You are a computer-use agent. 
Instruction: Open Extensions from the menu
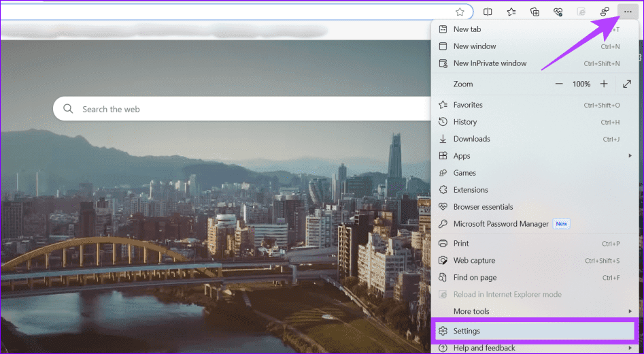tap(535, 190)
